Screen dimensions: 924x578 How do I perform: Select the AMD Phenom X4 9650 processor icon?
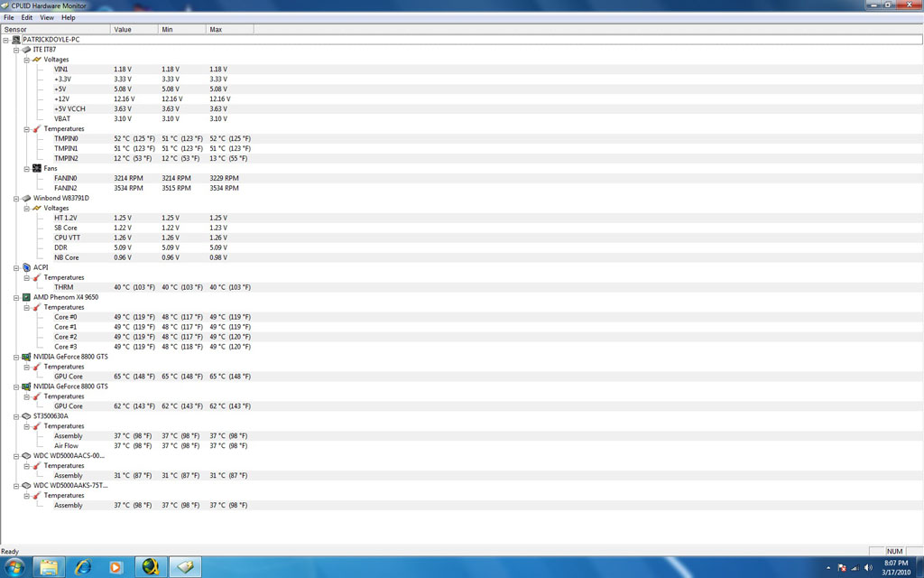click(26, 297)
